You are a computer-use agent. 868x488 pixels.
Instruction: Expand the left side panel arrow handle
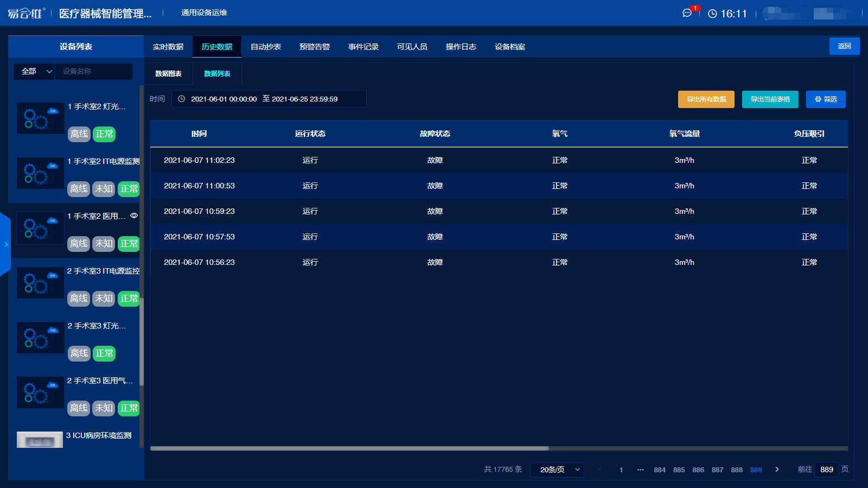tap(5, 244)
